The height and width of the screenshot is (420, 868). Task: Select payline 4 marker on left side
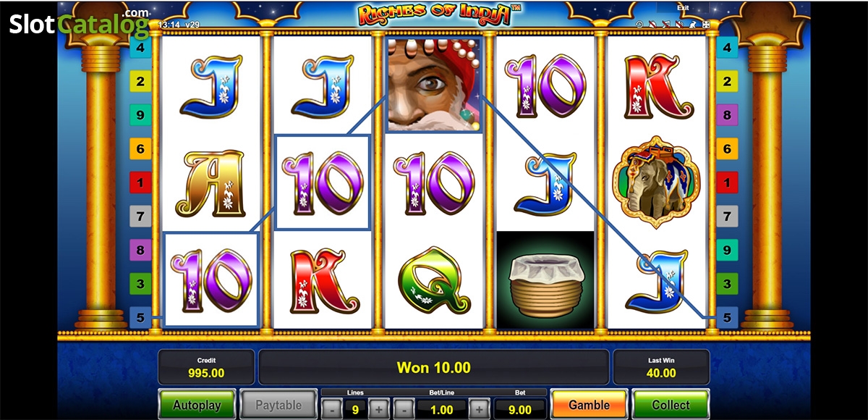[140, 49]
